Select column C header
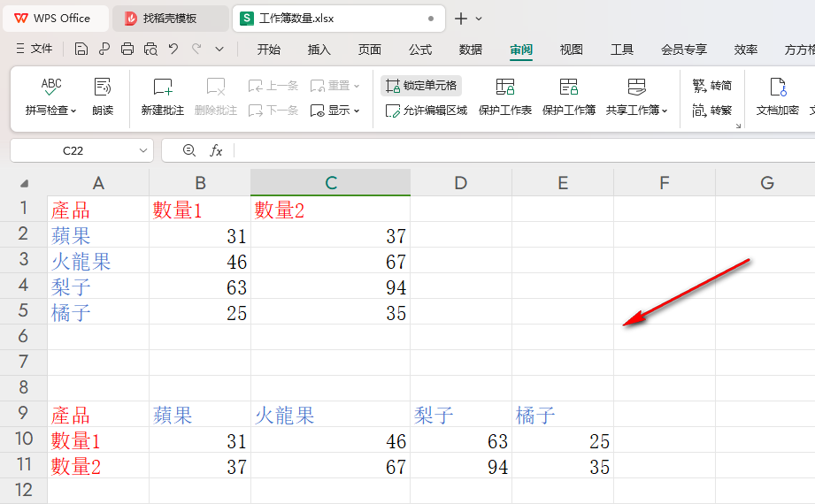This screenshot has height=504, width=815. point(331,182)
